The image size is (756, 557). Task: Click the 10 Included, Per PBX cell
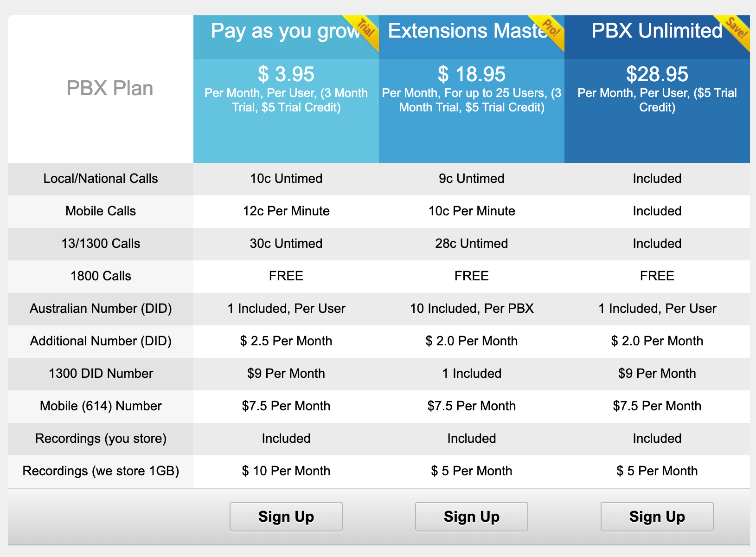[x=472, y=309]
